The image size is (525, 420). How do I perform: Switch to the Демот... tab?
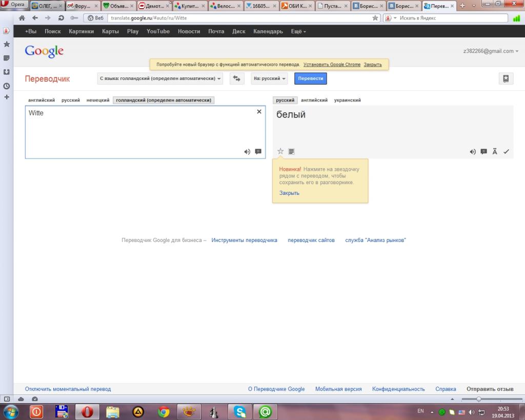pyautogui.click(x=154, y=6)
